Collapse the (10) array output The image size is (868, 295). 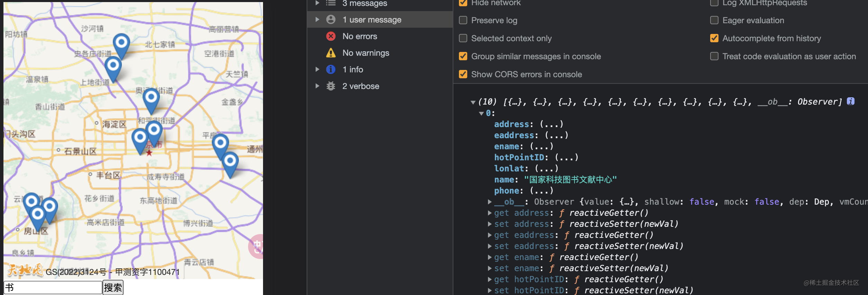coord(473,102)
